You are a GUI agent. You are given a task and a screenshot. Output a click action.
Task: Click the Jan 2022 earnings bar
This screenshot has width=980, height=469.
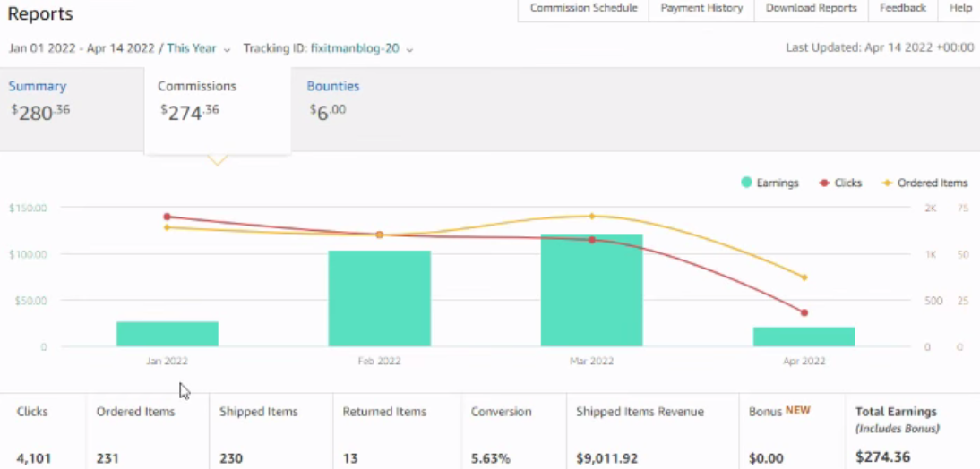click(167, 334)
